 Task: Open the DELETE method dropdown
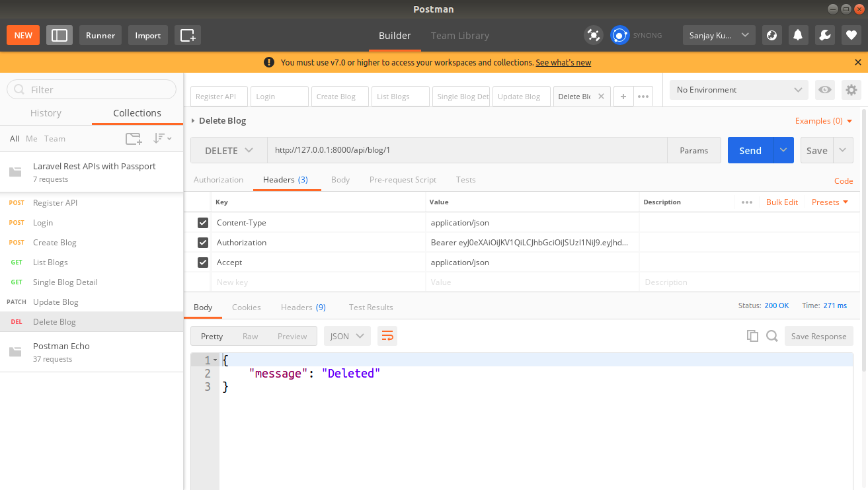pos(229,150)
